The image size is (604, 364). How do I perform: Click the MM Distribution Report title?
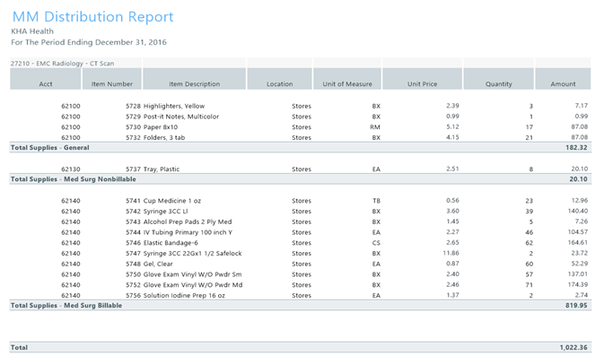coord(92,17)
